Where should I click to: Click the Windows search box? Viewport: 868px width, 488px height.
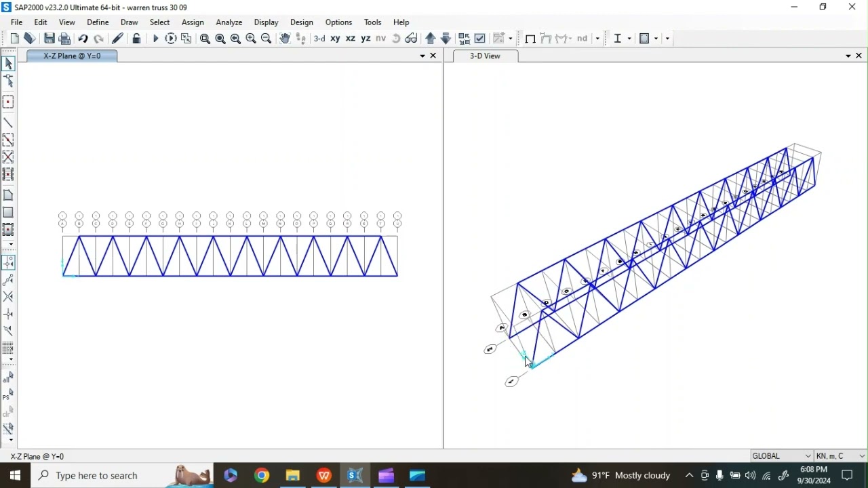click(123, 476)
